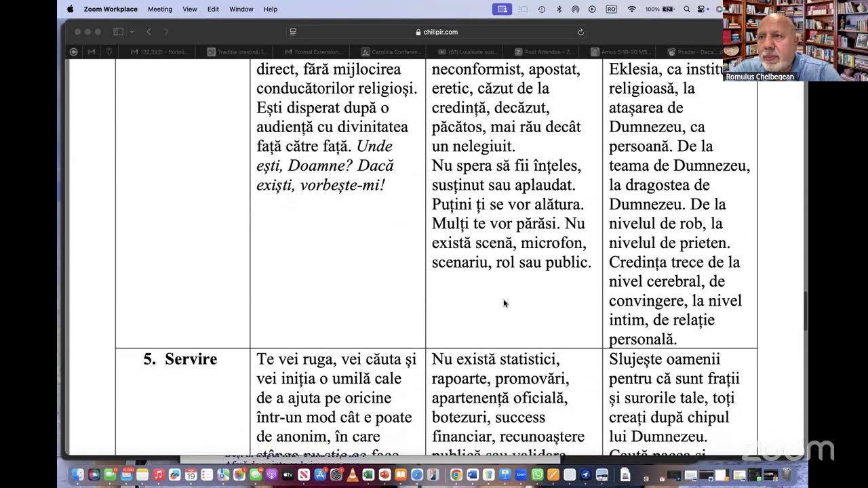The image size is (868, 488).
Task: Open Music app in the Dock
Action: pos(159,474)
